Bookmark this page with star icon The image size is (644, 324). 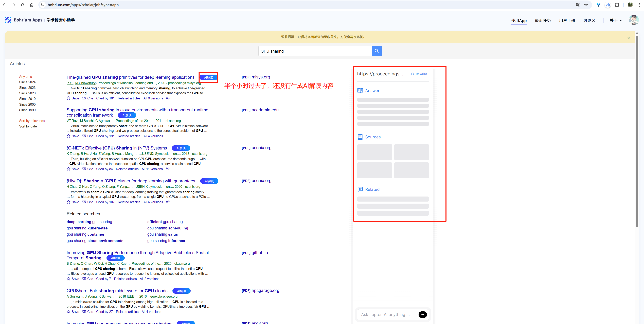[x=586, y=5]
